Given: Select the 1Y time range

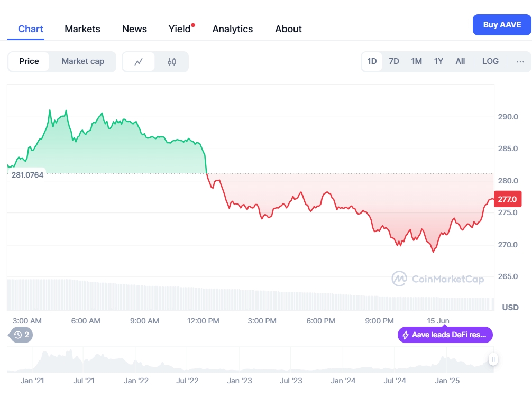Looking at the screenshot, I should tap(438, 61).
